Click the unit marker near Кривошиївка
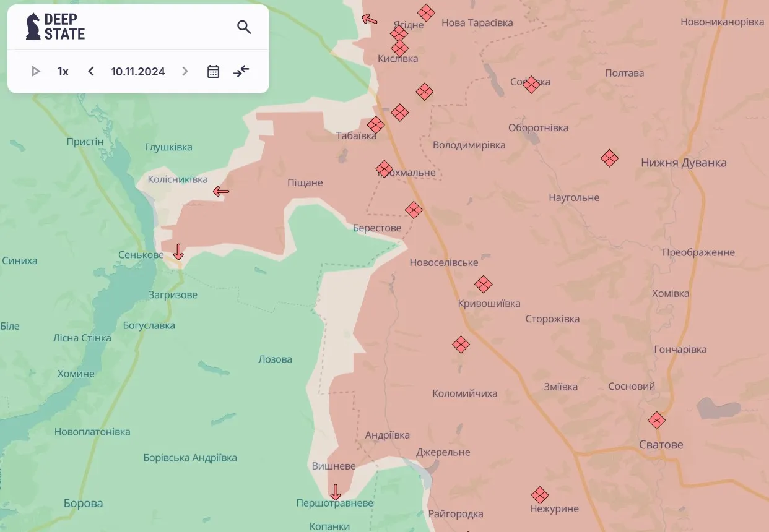 coord(483,285)
